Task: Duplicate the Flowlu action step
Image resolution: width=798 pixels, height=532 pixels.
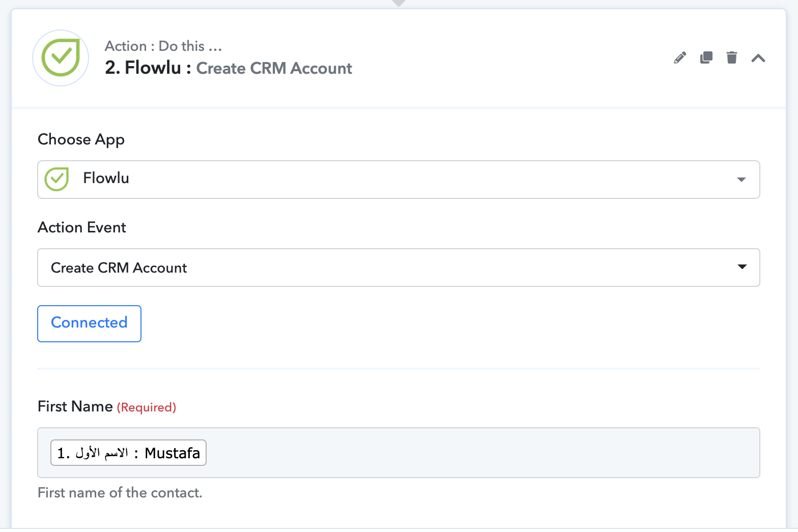Action: tap(706, 58)
